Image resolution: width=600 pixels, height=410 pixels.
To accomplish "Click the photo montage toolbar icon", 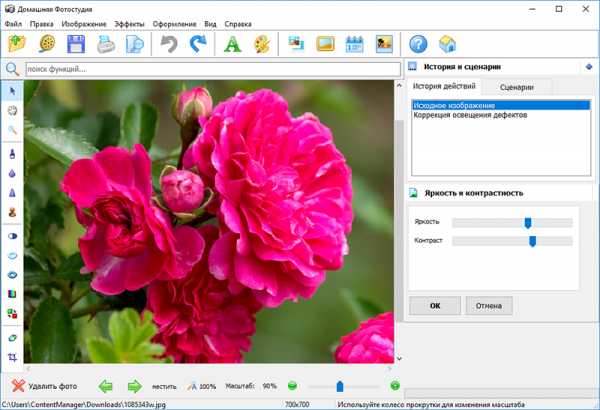I will tap(296, 43).
